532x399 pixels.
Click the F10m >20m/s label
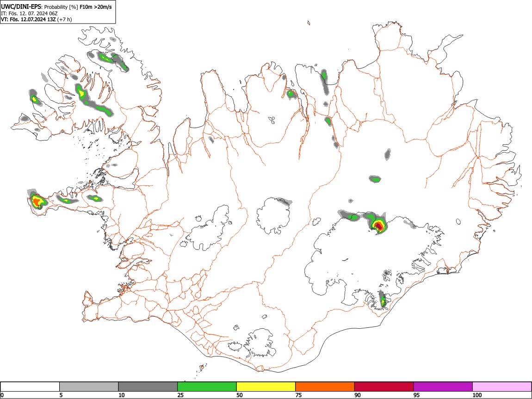(95, 7)
